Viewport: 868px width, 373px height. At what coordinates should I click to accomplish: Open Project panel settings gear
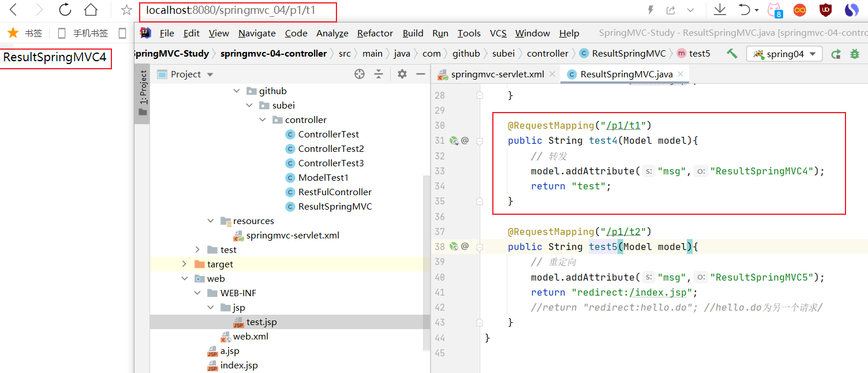pos(402,74)
